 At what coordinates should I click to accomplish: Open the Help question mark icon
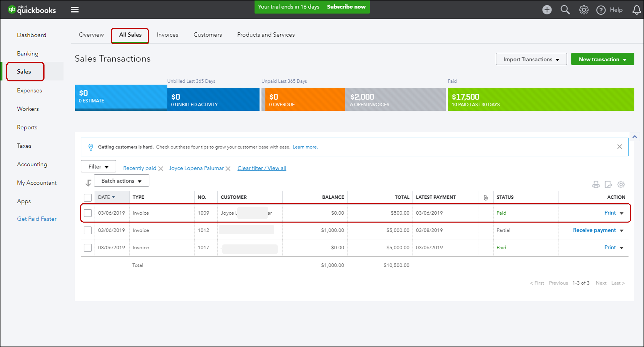coord(601,10)
